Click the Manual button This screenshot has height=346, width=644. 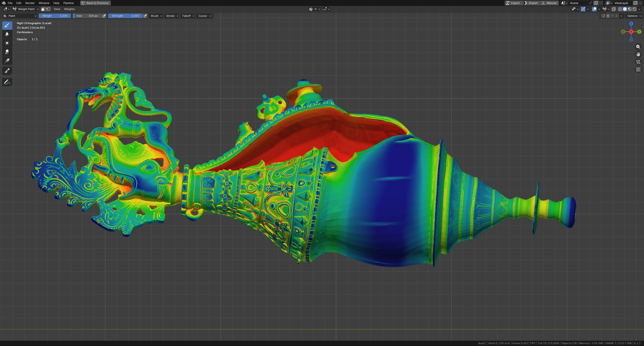[x=549, y=3]
